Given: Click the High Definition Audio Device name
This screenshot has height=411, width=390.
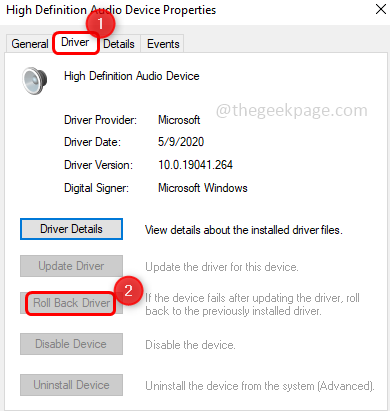Looking at the screenshot, I should 132,76.
